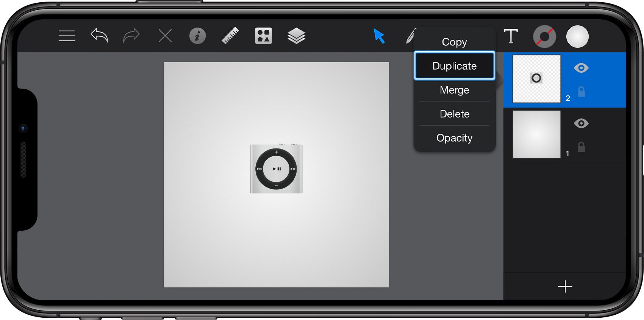Open the white fill color swatch
The width and height of the screenshot is (644, 320).
click(577, 37)
